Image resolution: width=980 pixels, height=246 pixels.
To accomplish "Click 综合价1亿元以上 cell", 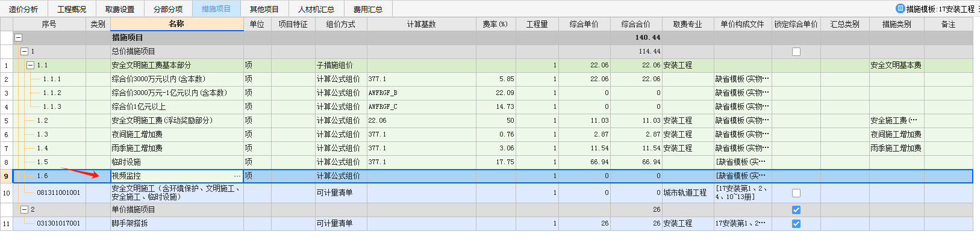I will 177,106.
